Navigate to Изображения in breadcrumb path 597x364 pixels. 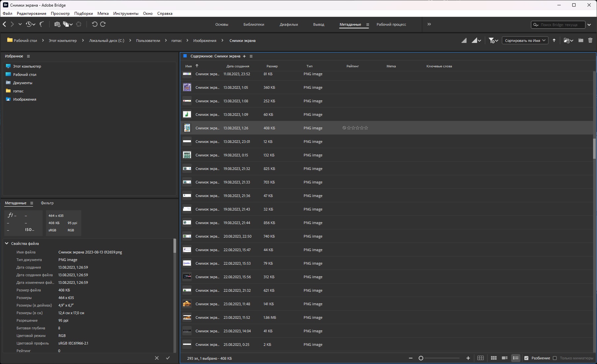pyautogui.click(x=205, y=41)
